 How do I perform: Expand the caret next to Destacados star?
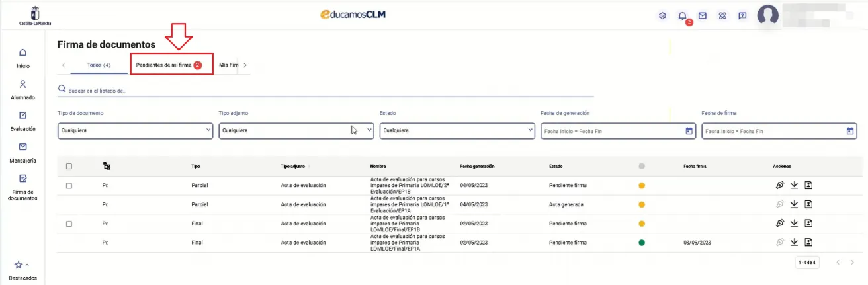coord(27,265)
